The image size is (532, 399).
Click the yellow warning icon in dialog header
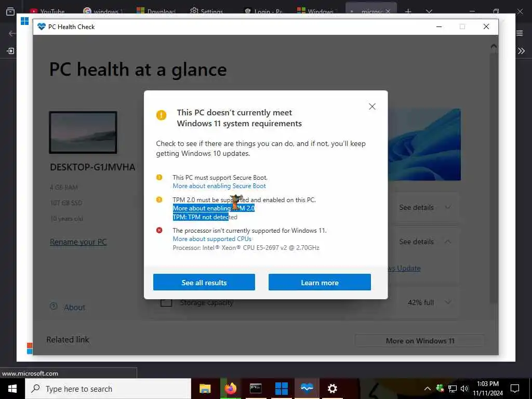pos(161,115)
